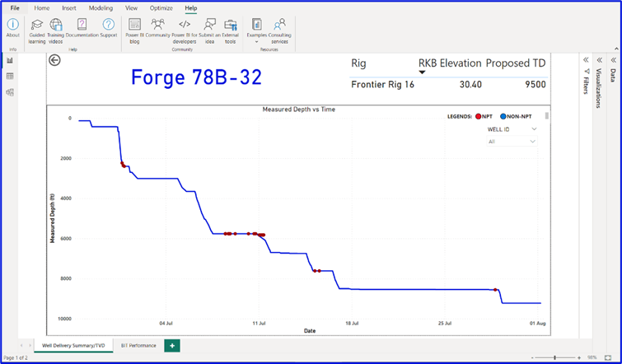Switch to the Table view in left sidebar
This screenshot has height=364, width=622.
point(10,76)
